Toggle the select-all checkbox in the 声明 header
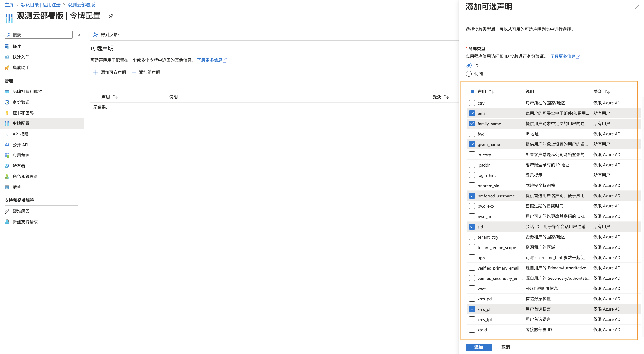The height and width of the screenshot is (354, 644). [x=472, y=91]
